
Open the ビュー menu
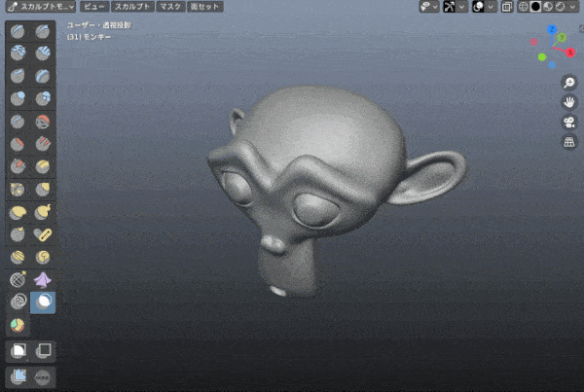click(94, 7)
